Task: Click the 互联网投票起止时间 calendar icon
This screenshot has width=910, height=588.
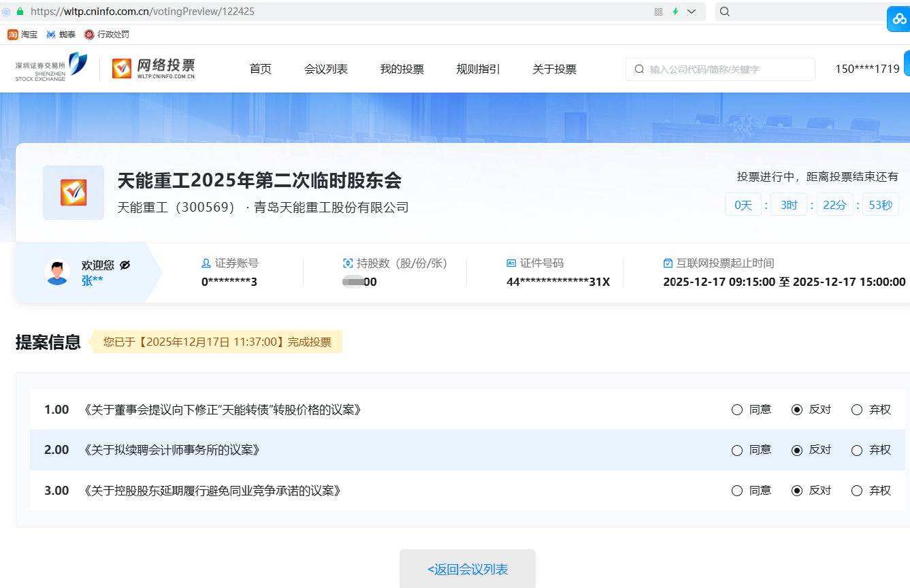Action: point(668,263)
